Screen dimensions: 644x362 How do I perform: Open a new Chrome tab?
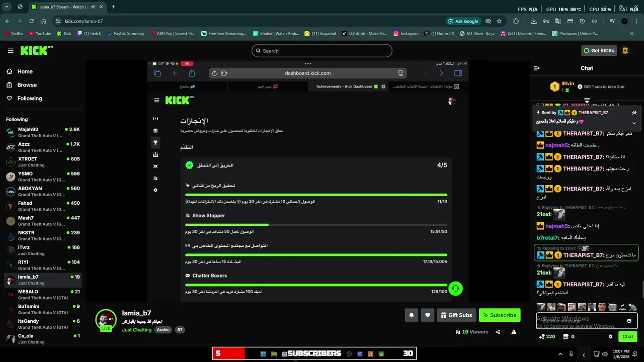(113, 7)
